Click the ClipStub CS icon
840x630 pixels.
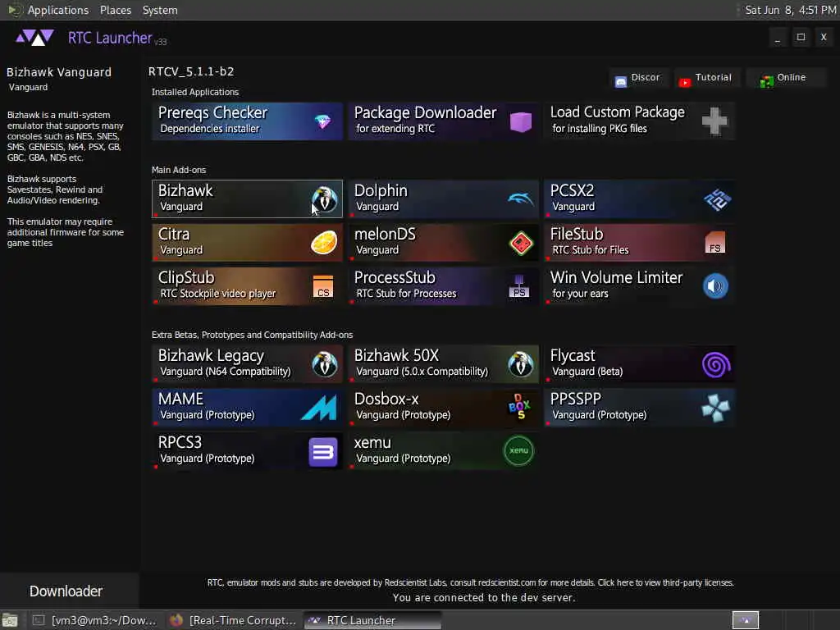[323, 286]
